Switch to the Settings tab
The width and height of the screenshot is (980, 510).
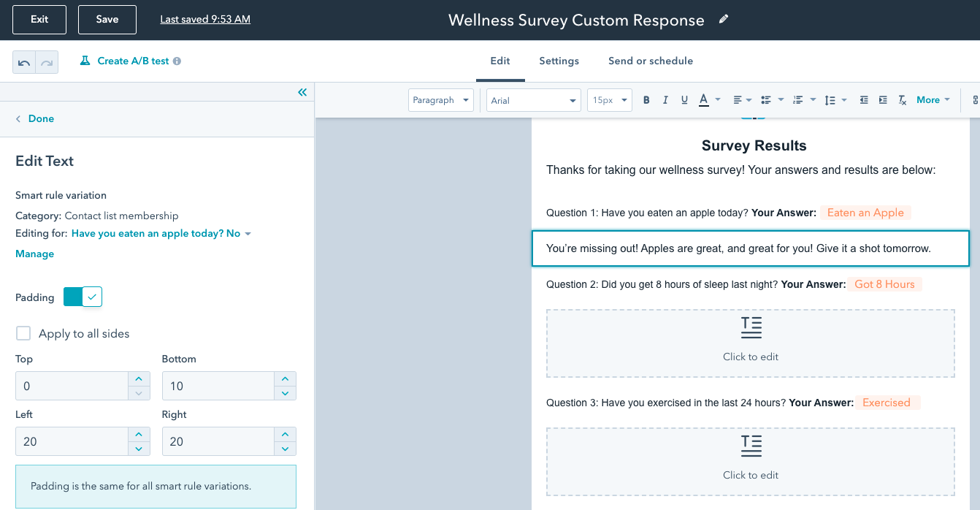coord(559,61)
